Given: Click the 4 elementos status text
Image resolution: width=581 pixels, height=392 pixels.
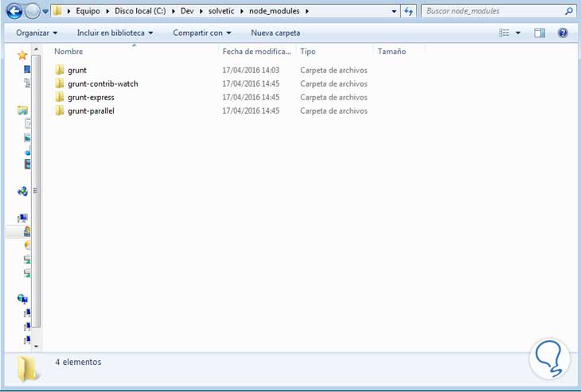Looking at the screenshot, I should click(78, 362).
